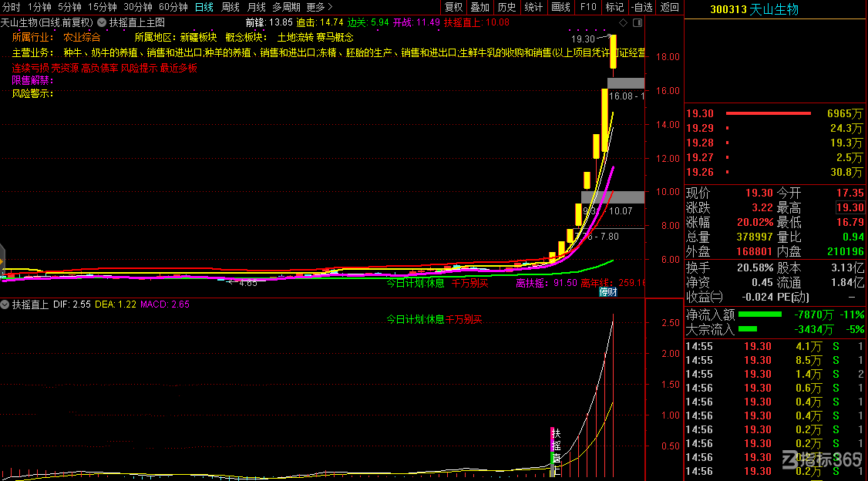This screenshot has height=481, width=868.
Task: Click the upper gray gap zone 16.08
Action: point(626,83)
